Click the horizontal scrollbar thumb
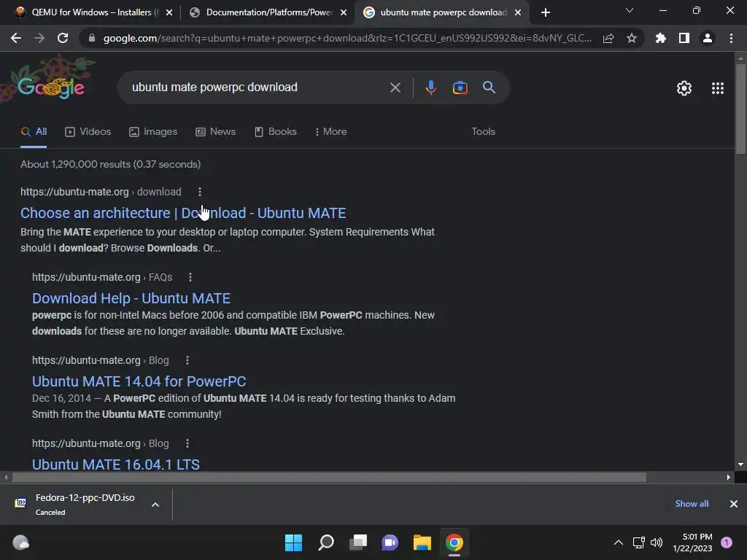This screenshot has height=560, width=747. [329, 477]
